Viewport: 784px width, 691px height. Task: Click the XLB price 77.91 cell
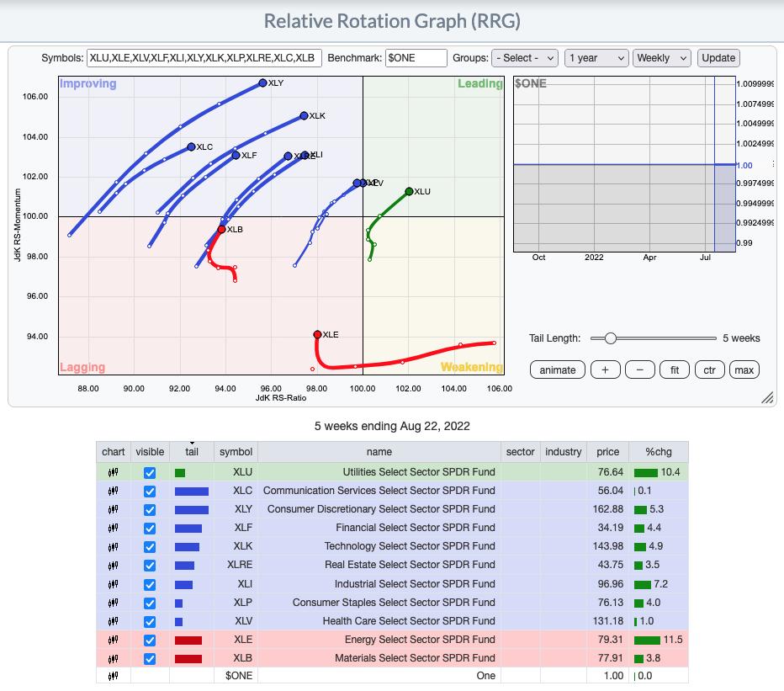607,658
